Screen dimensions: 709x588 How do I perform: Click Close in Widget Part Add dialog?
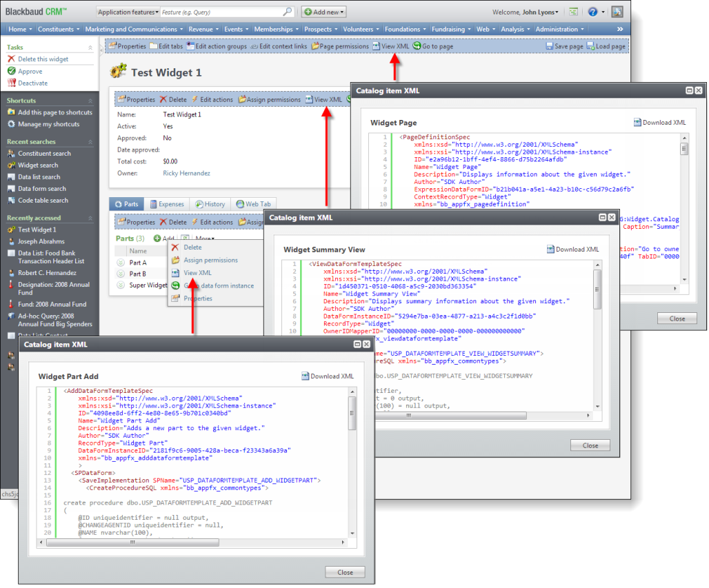[x=345, y=572]
